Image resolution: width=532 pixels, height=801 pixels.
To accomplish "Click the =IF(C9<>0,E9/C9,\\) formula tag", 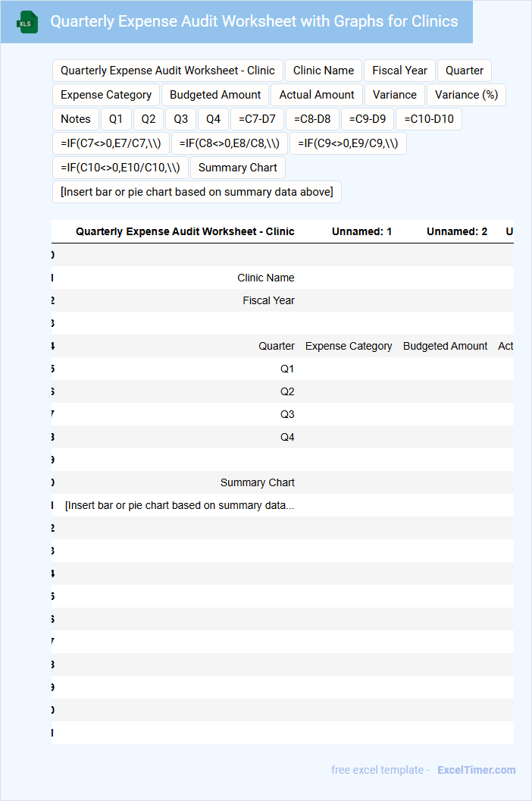I will point(348,143).
